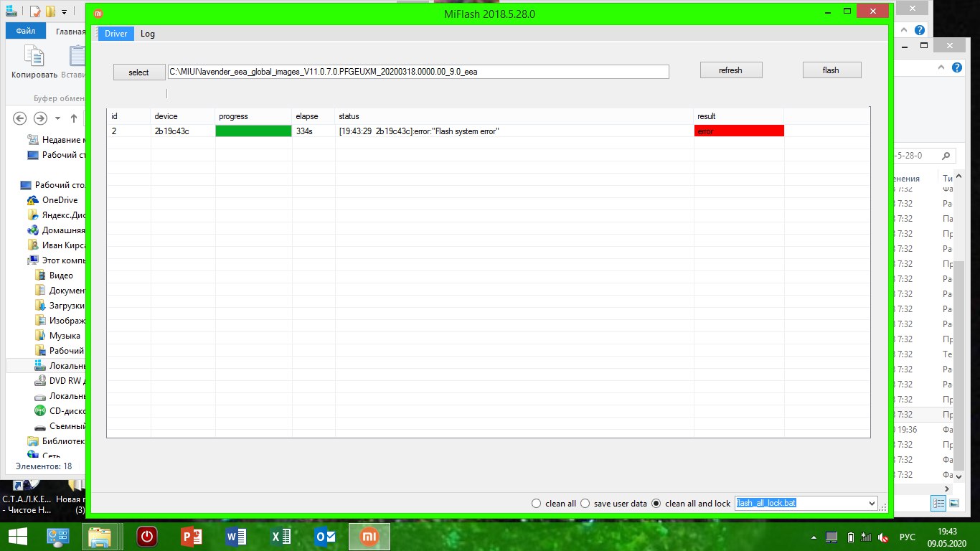Click the Копировать icon in Explorer ribbon
The width and height of the screenshot is (980, 551).
click(34, 56)
